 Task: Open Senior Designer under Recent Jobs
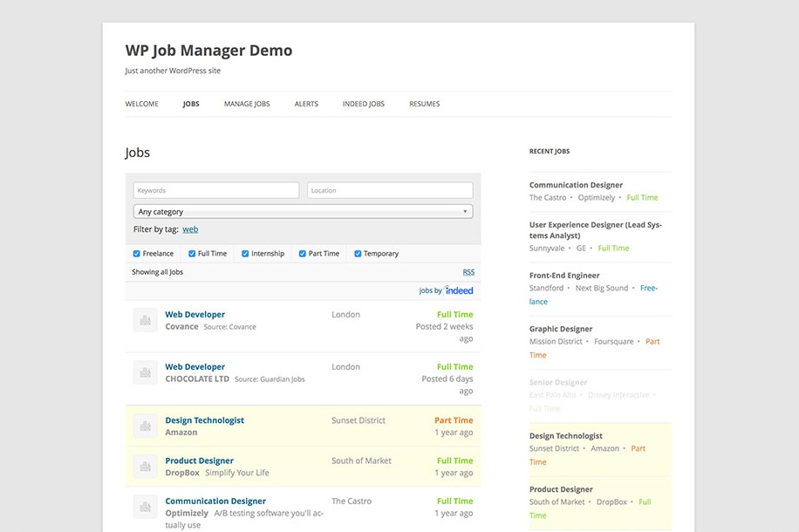click(558, 382)
